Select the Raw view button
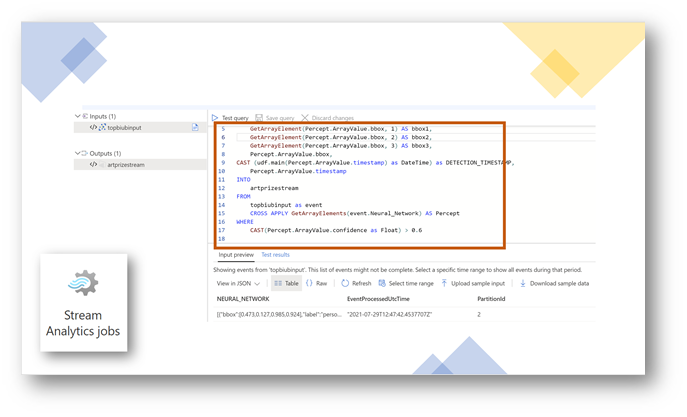The image size is (687, 417). [316, 283]
